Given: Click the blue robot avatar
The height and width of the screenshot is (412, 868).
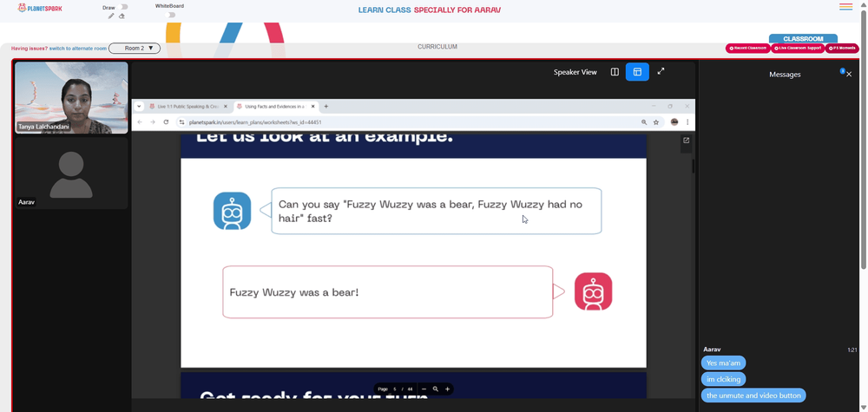Looking at the screenshot, I should tap(233, 211).
